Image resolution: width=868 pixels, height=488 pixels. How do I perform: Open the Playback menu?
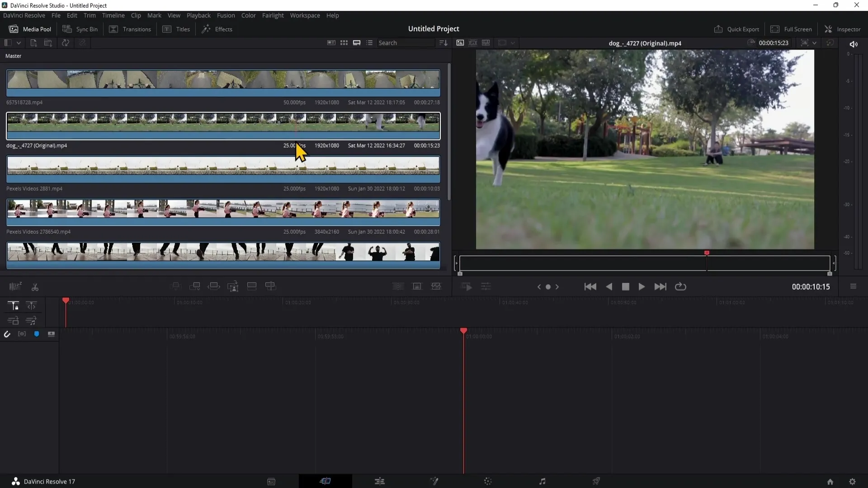click(199, 15)
